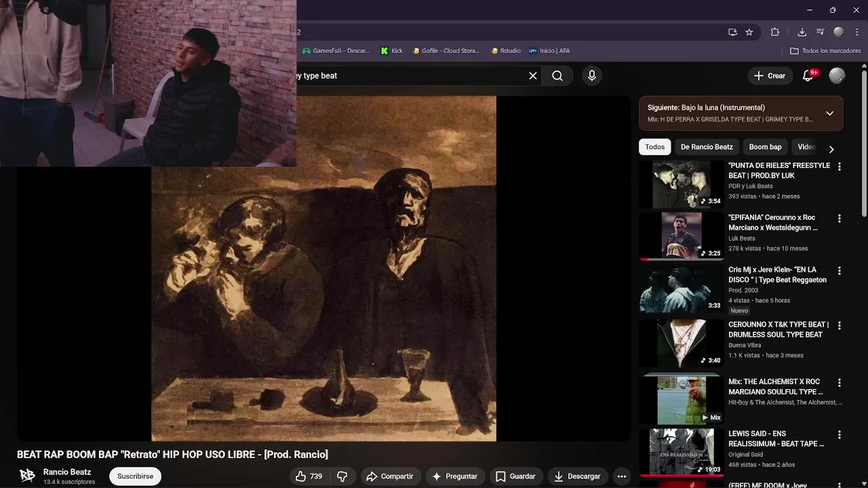Screen dimensions: 868x488
Task: Expand the Siguiente mix queue panel
Action: [x=829, y=113]
